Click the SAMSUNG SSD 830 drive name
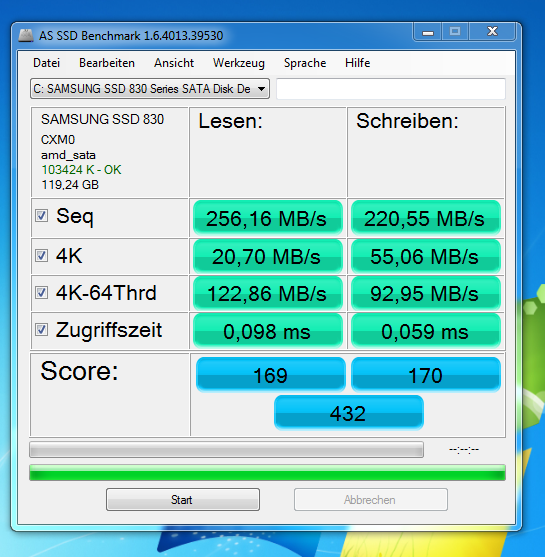Viewport: 545px width, 557px height. pos(102,119)
